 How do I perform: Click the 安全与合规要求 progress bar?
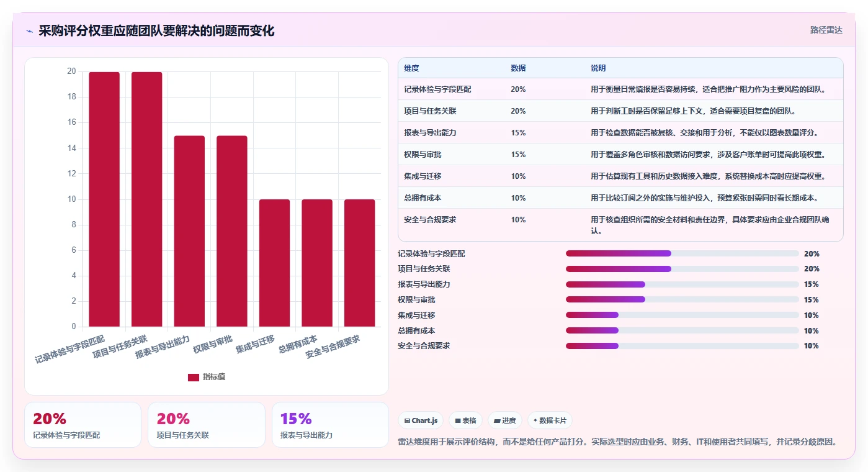click(x=682, y=346)
